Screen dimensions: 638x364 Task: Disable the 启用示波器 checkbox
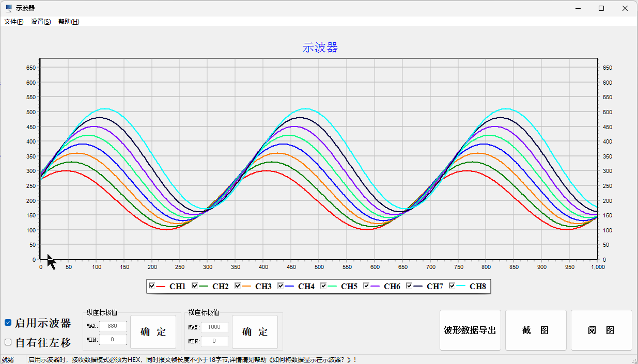(8, 323)
